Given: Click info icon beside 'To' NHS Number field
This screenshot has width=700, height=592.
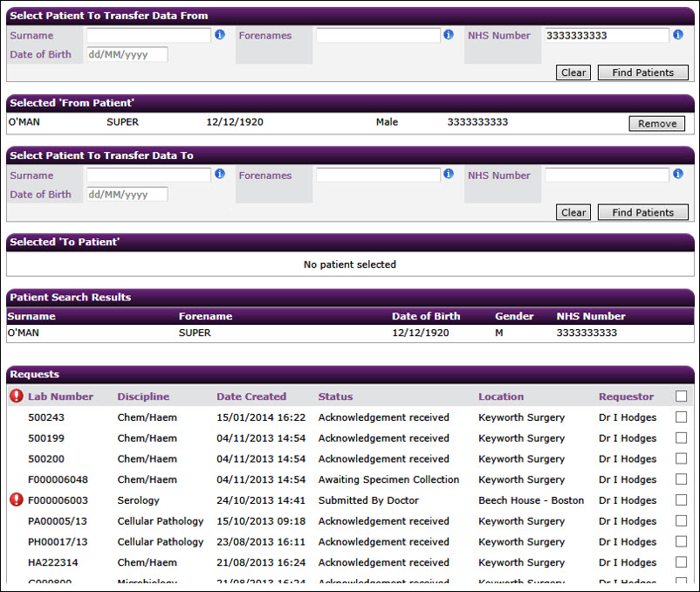Looking at the screenshot, I should tap(677, 174).
